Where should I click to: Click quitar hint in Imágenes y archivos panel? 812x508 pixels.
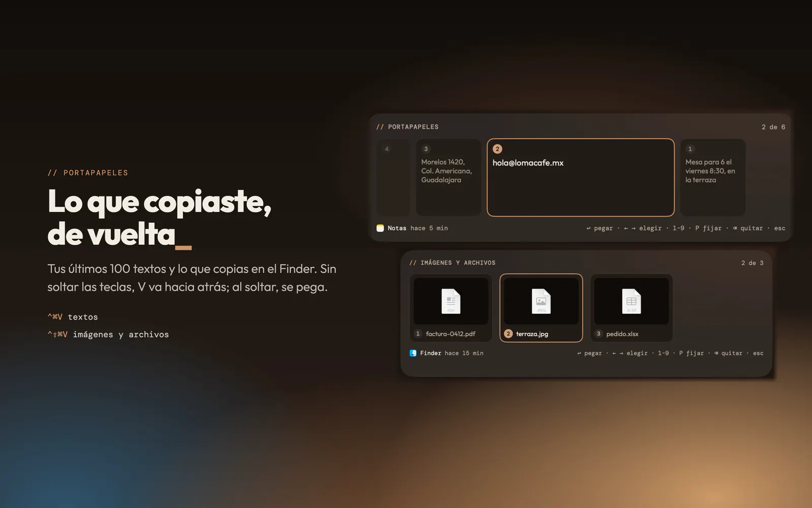tap(728, 353)
